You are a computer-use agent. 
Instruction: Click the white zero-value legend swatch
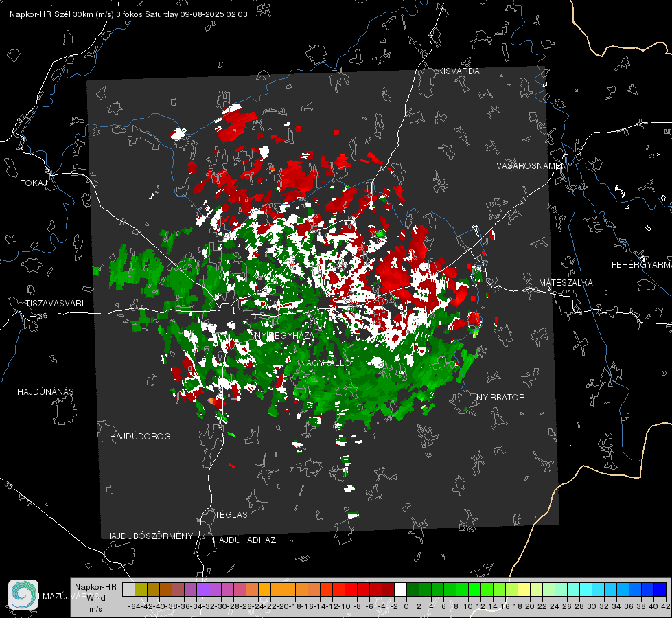coord(400,589)
